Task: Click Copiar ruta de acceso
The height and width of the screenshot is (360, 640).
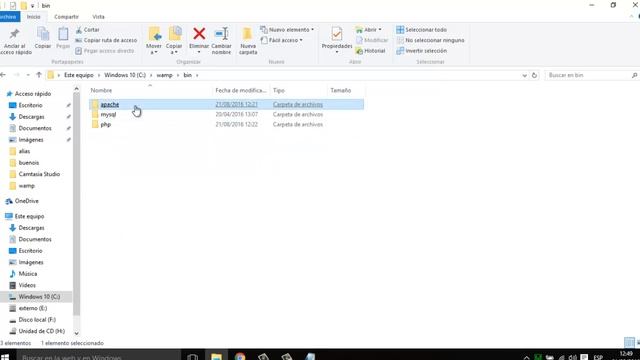Action: point(106,40)
